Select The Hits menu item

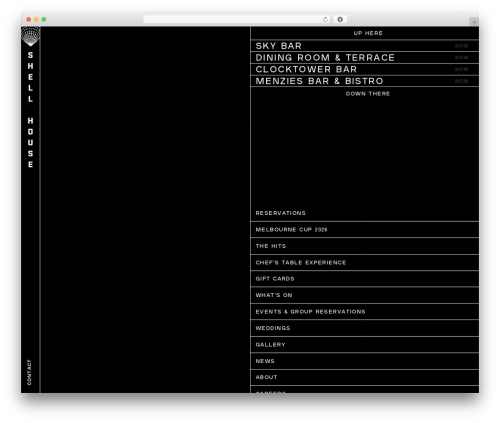(365, 246)
